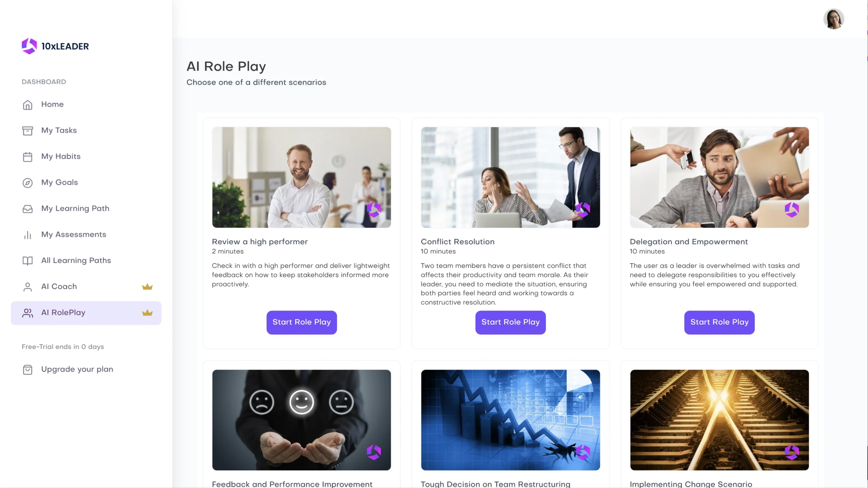The height and width of the screenshot is (488, 868).
Task: Start Role Play for Review a high performer
Action: [301, 322]
